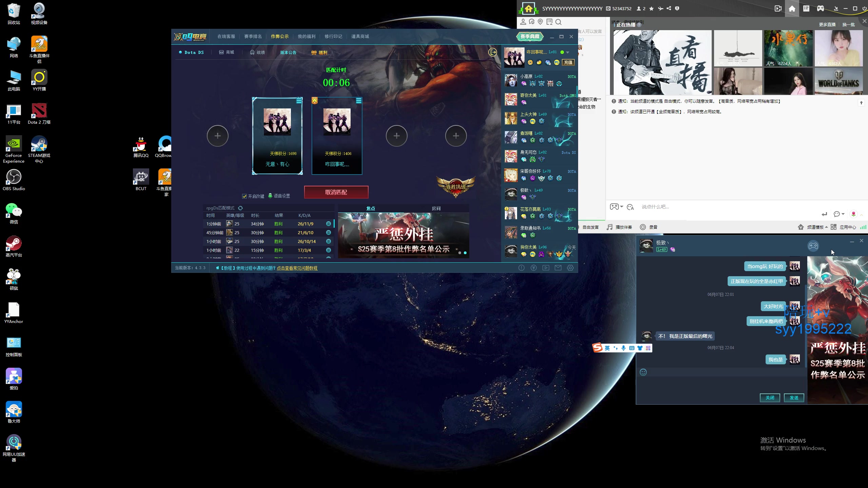
Task: Click the alert info icon in footer
Action: click(x=521, y=268)
